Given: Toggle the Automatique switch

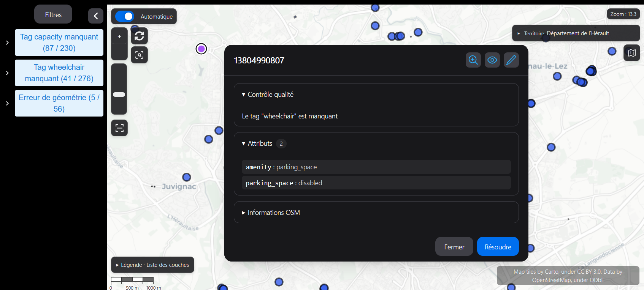Looking at the screenshot, I should (125, 16).
